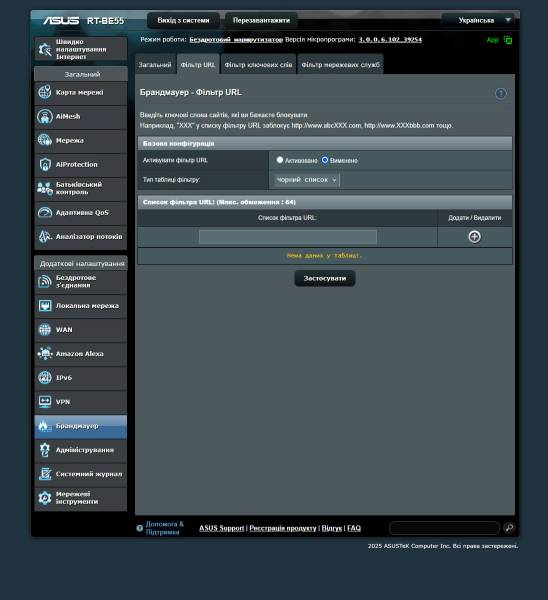Click the firmware version link

pyautogui.click(x=390, y=39)
